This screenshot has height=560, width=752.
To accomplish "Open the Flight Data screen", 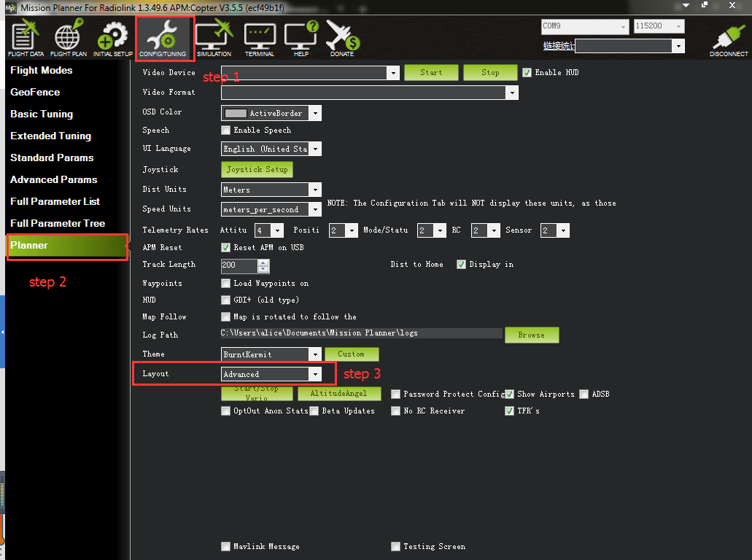I will pyautogui.click(x=26, y=38).
